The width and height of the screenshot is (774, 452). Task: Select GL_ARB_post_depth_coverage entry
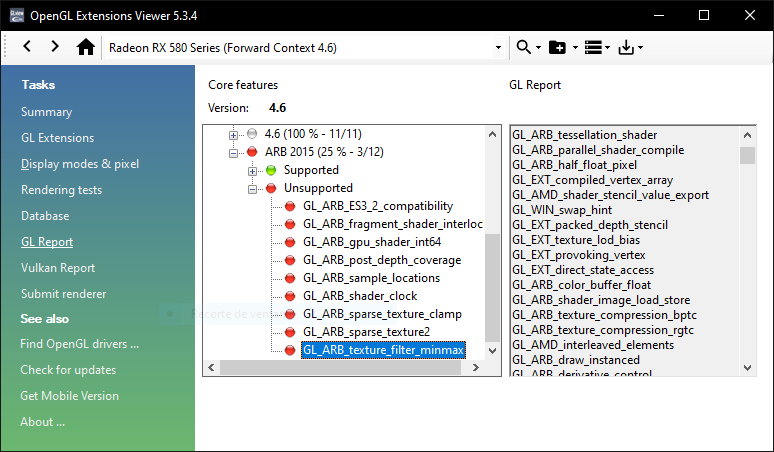(382, 260)
